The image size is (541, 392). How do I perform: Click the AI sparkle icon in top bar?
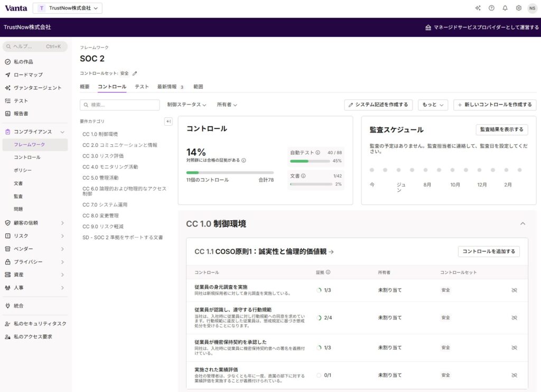[x=478, y=8]
